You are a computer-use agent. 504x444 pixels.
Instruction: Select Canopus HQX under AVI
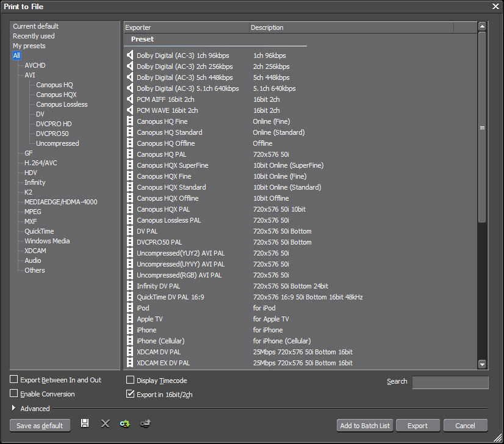pos(56,95)
